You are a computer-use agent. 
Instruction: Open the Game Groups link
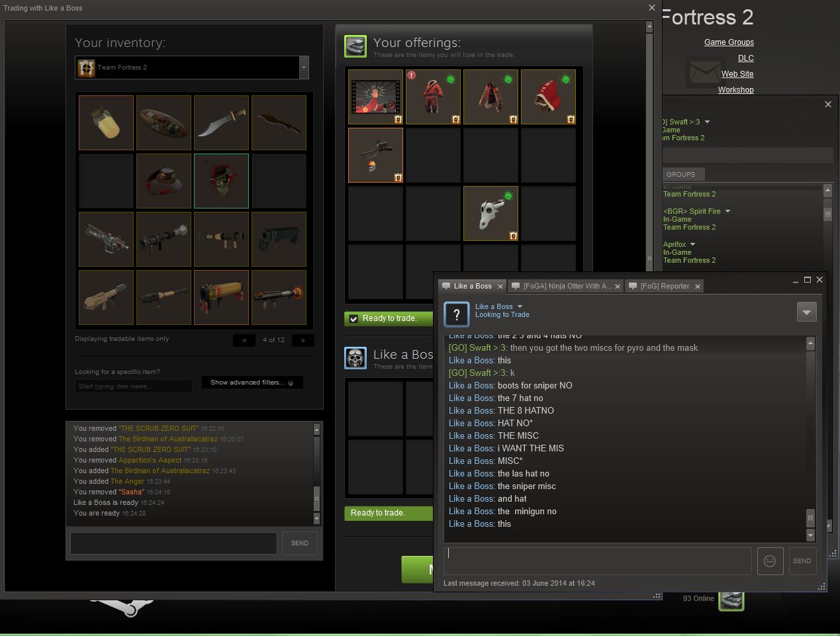pos(729,42)
